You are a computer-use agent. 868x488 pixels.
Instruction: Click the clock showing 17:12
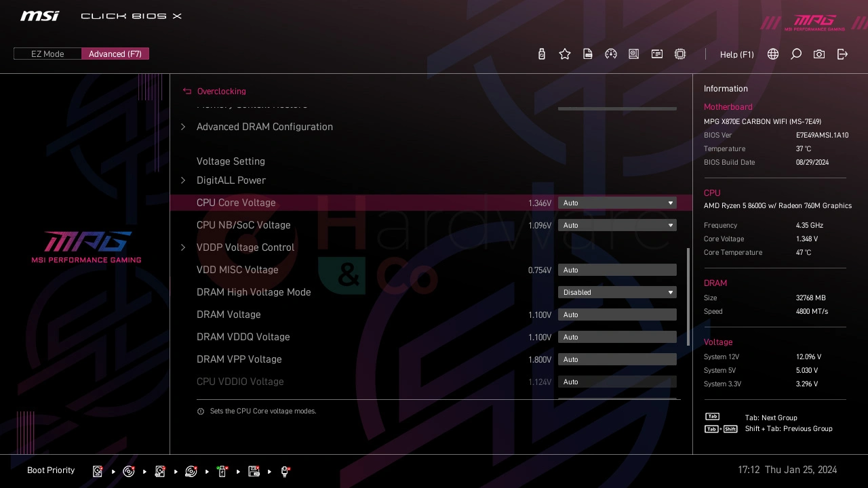[x=749, y=470]
